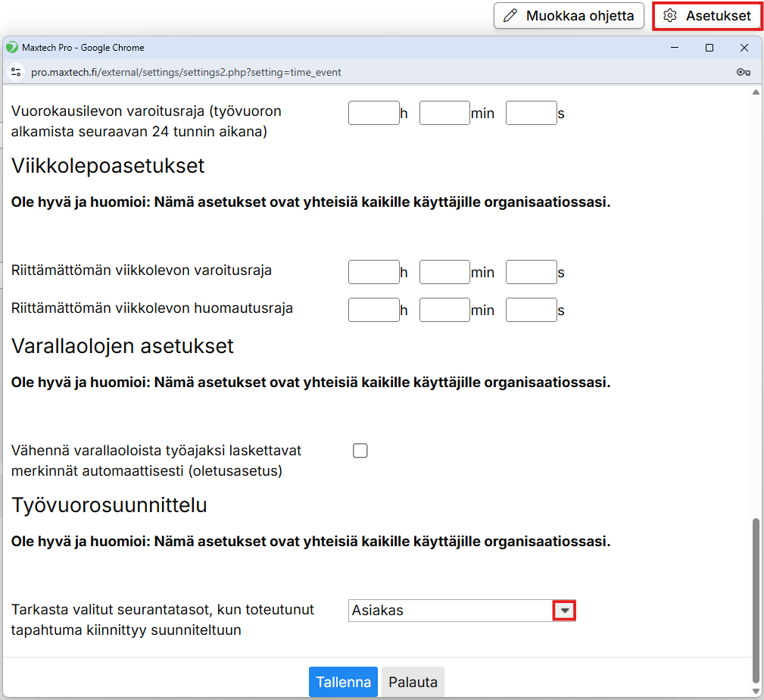Viewport: 764px width, 700px height.
Task: Maximize the Maxtech Pro window
Action: (x=709, y=48)
